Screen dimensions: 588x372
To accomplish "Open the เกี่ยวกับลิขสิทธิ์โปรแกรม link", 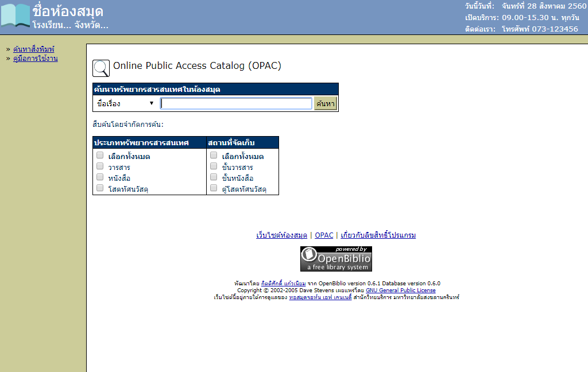I will [378, 235].
